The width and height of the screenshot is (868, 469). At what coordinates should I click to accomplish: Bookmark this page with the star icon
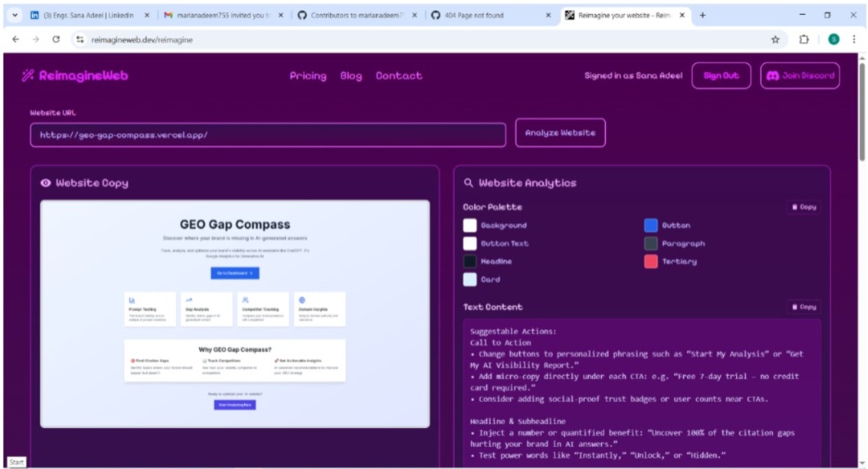tap(775, 39)
